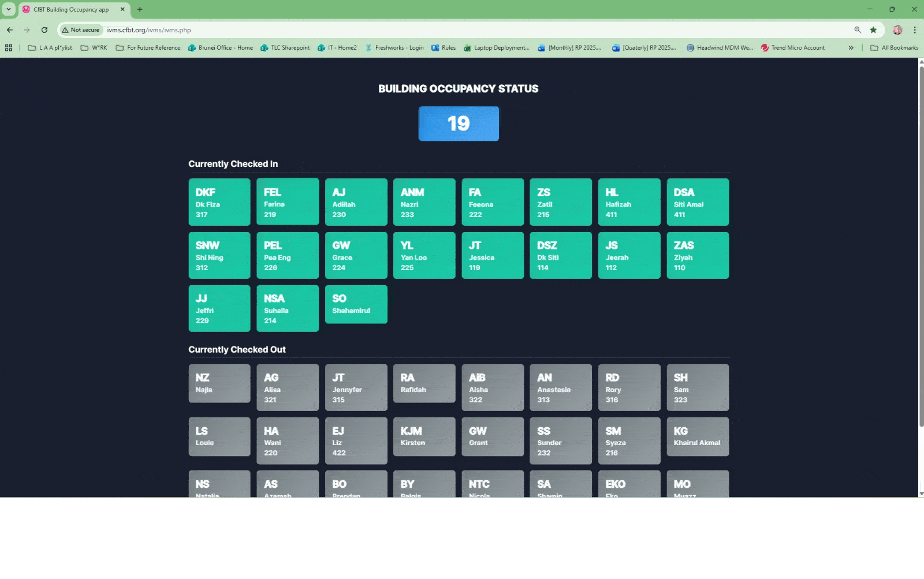Screen dimensions: 924x579
Task: Select the CfBT Building Occupancy app tab
Action: pyautogui.click(x=70, y=9)
